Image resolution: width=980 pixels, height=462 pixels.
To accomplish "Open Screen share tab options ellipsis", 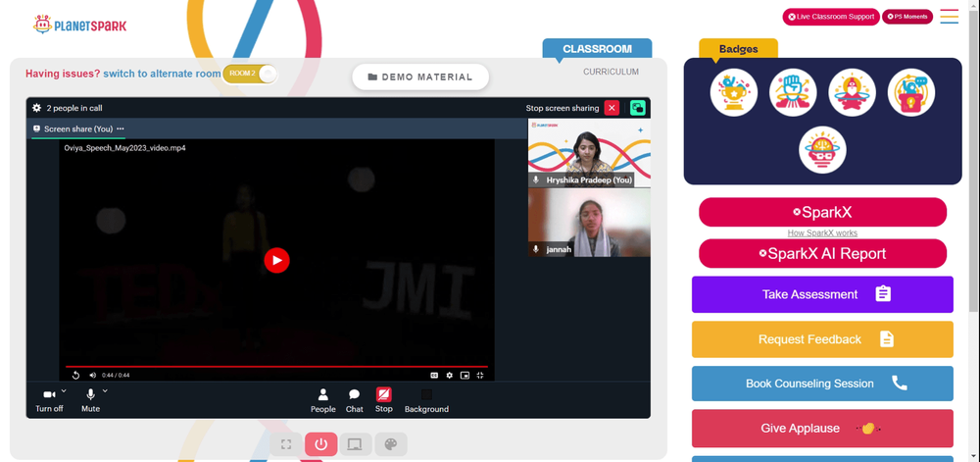I will 120,128.
